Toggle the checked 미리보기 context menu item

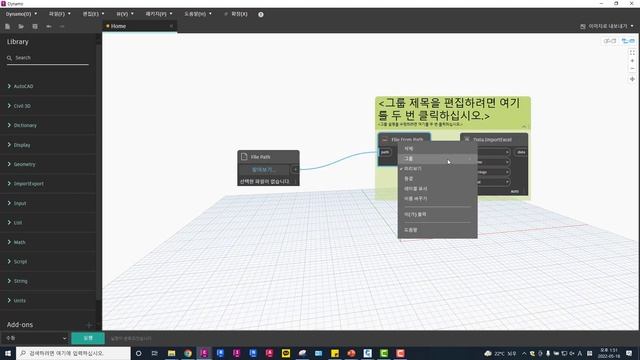[x=437, y=169]
